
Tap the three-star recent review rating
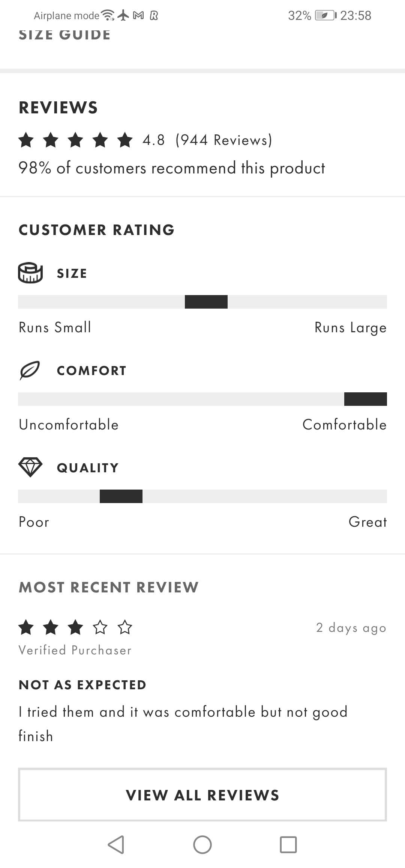pos(75,627)
